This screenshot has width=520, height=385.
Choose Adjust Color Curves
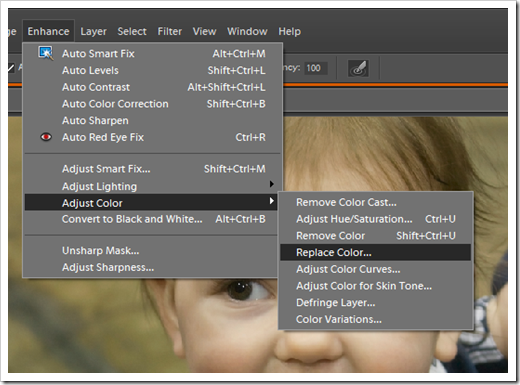[x=376, y=269]
